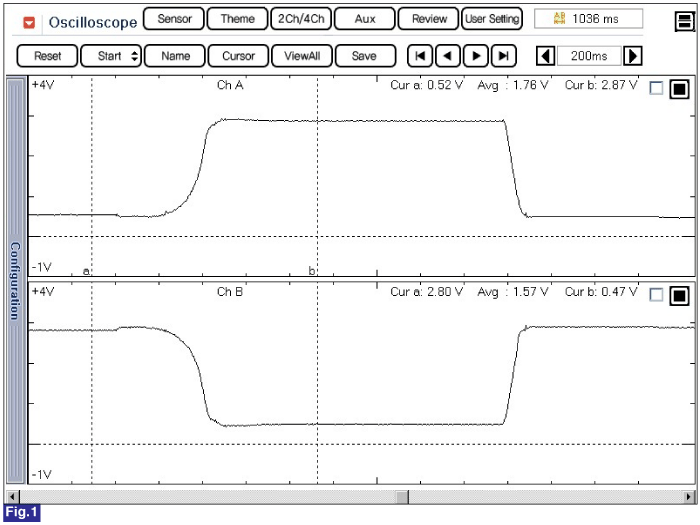The width and height of the screenshot is (700, 525).
Task: Toggle the Ch B filled square button
Action: (x=679, y=296)
